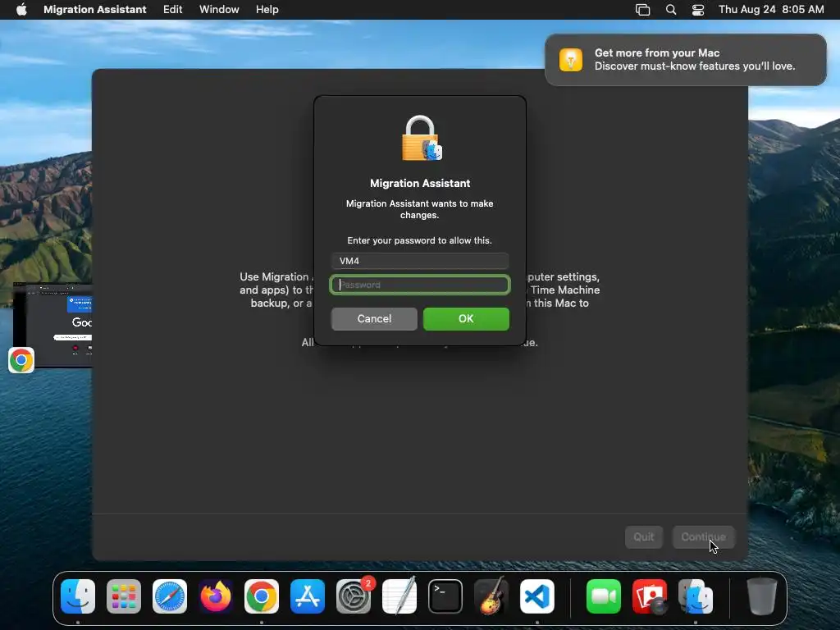Viewport: 840px width, 630px height.
Task: Click the Chrome icon badge on the left edge
Action: tap(21, 361)
